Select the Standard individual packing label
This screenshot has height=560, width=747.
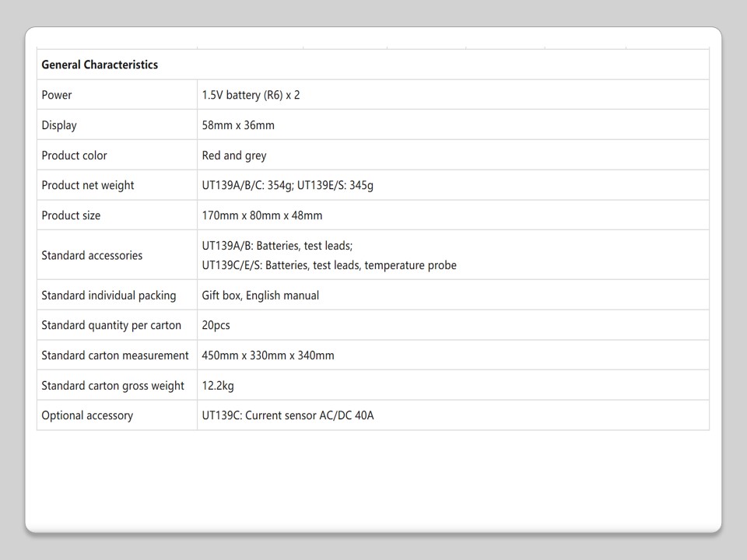pyautogui.click(x=109, y=296)
